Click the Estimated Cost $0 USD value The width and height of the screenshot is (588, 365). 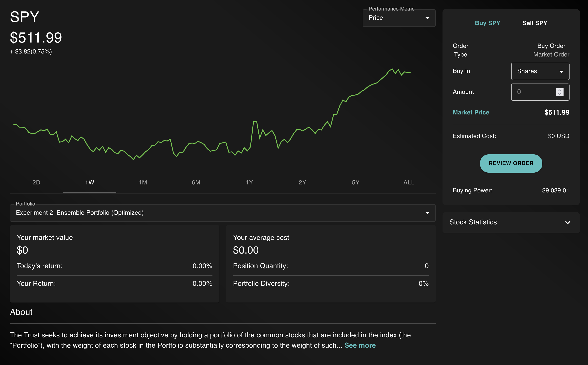click(558, 136)
